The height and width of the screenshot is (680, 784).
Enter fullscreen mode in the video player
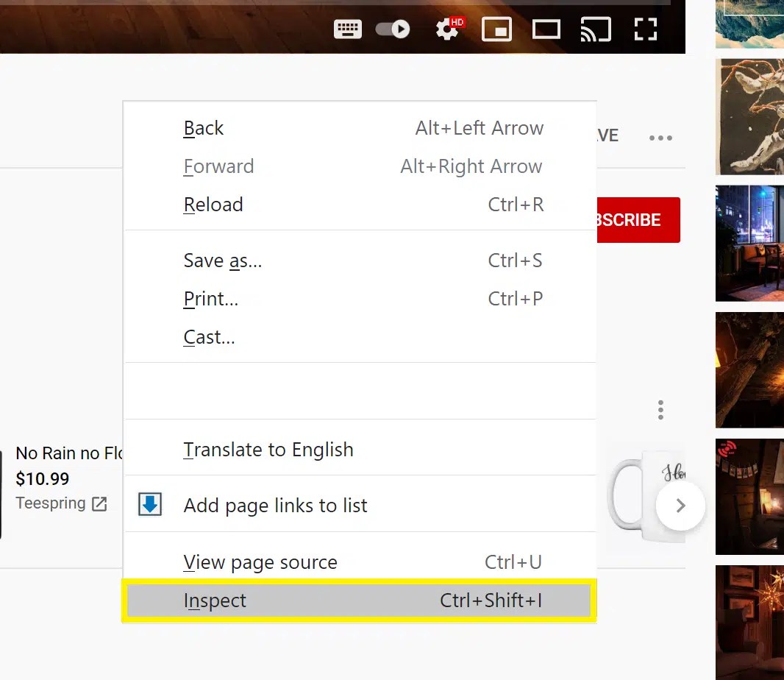click(645, 29)
